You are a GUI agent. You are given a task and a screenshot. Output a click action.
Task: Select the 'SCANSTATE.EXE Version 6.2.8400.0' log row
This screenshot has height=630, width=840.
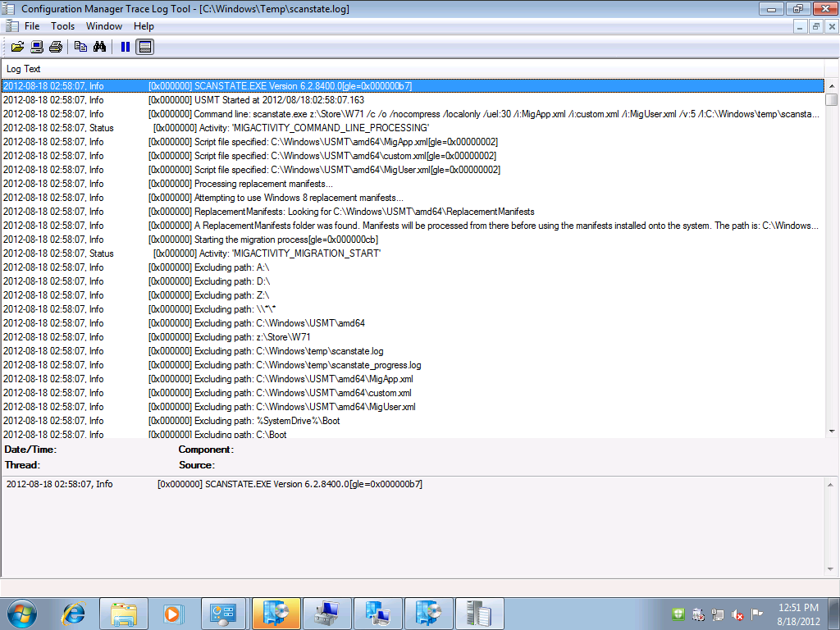413,85
